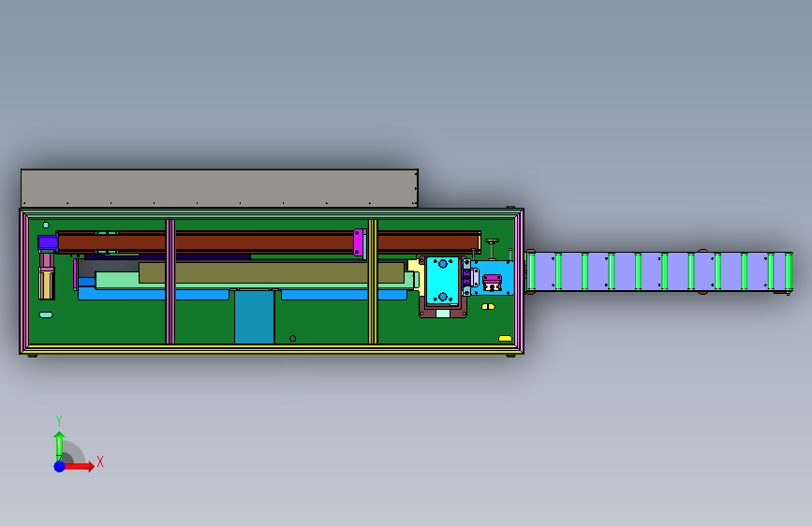812x526 pixels.
Task: Select the small dark round hole on green base
Action: click(x=292, y=339)
